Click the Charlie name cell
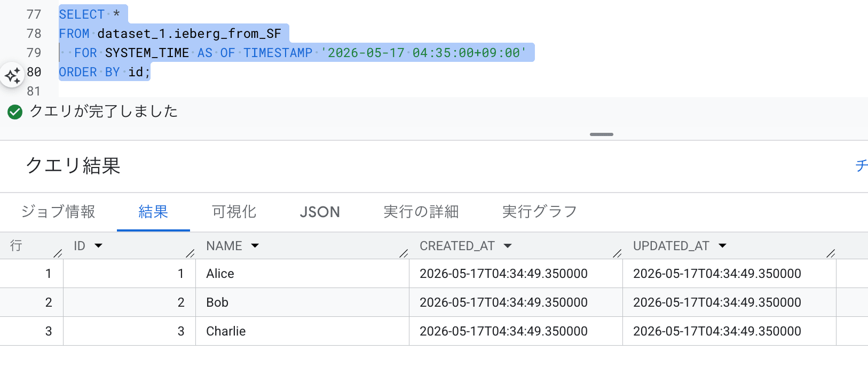 (302, 331)
